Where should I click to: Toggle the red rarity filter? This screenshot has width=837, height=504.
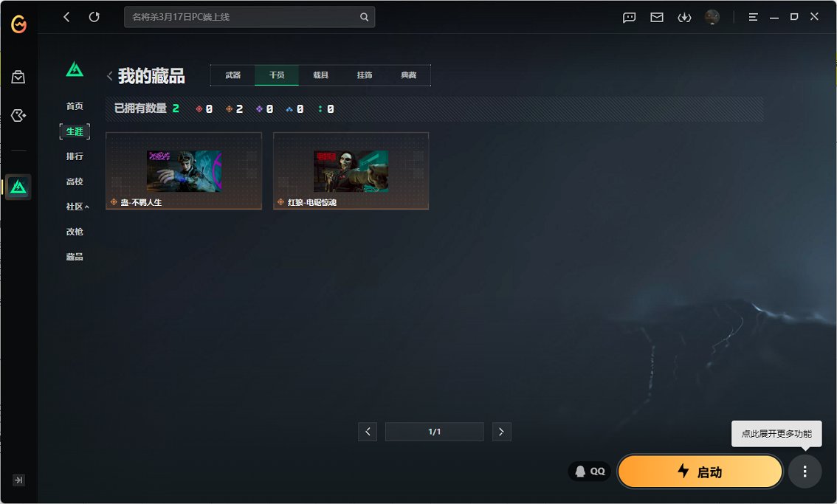(x=201, y=108)
